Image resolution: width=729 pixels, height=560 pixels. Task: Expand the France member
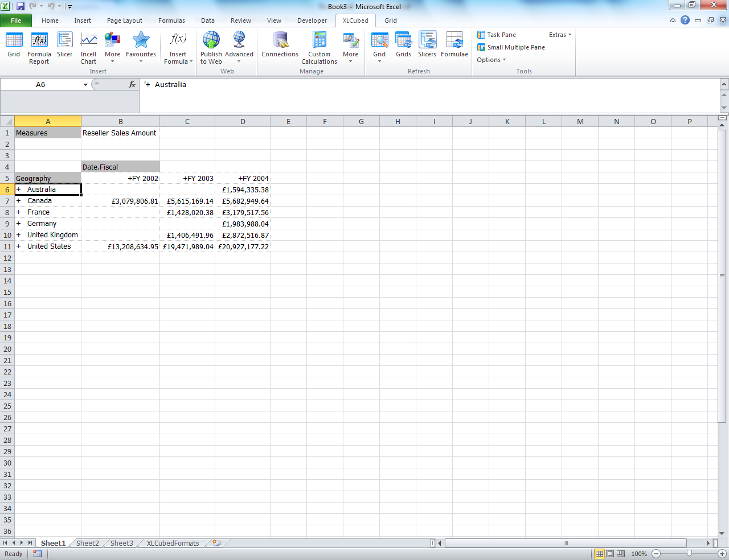click(x=18, y=212)
